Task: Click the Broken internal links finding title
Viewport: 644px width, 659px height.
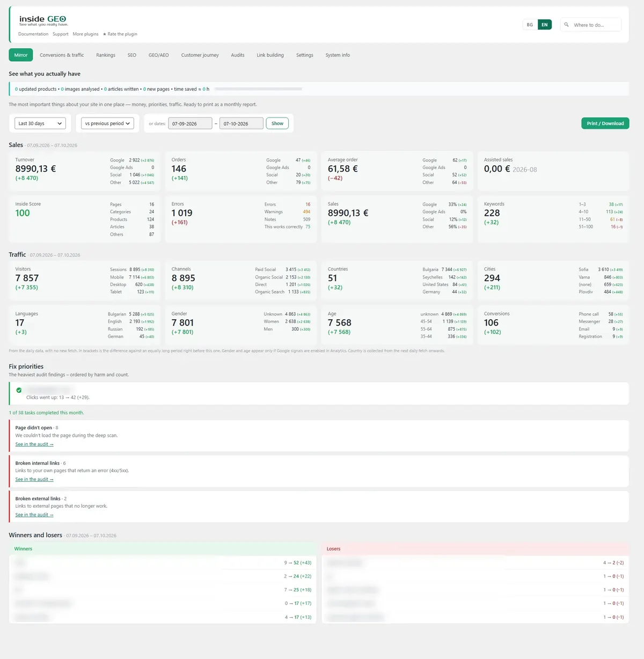Action: [38, 463]
